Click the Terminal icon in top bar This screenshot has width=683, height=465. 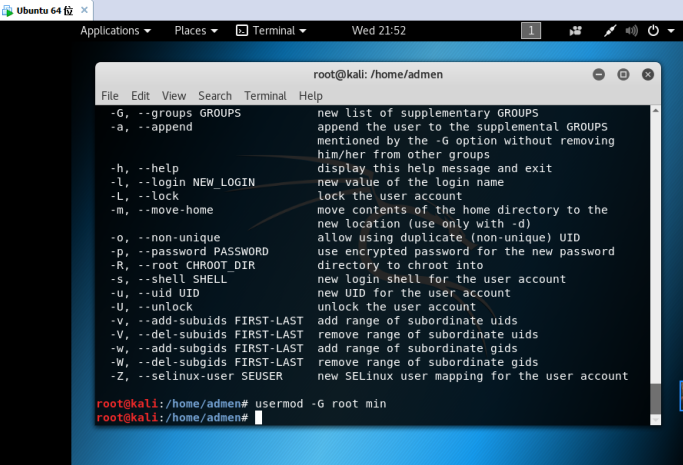point(242,30)
